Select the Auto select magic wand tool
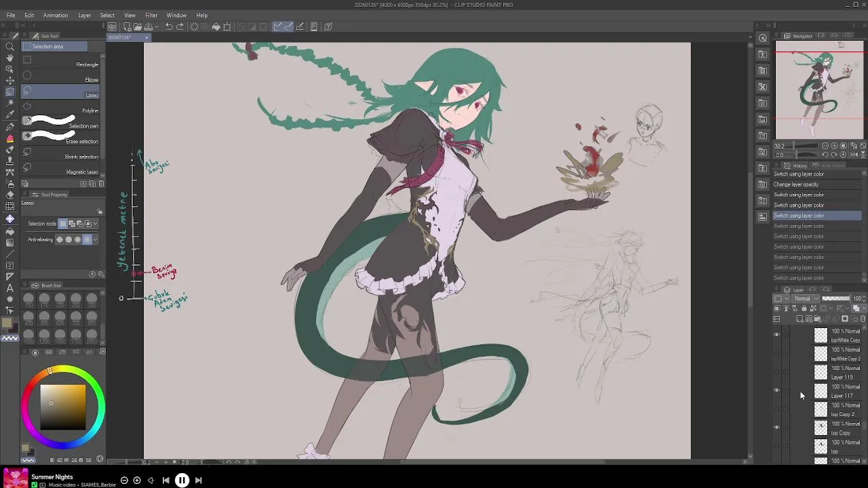Viewport: 868px width, 488px height. click(x=9, y=103)
